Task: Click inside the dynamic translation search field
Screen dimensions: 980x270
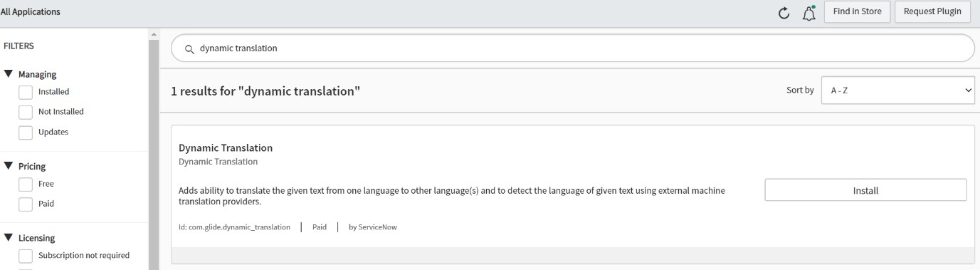Action: tap(573, 48)
